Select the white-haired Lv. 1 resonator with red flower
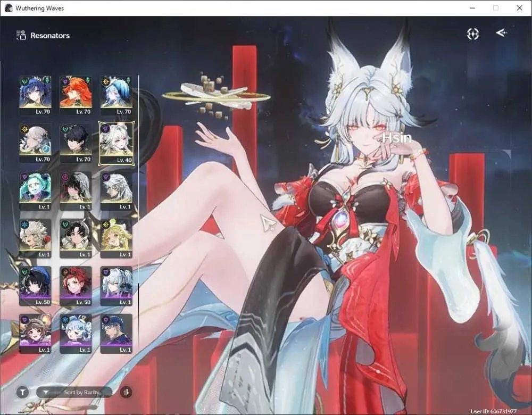Viewport: 532px width, 415px height. 35,238
